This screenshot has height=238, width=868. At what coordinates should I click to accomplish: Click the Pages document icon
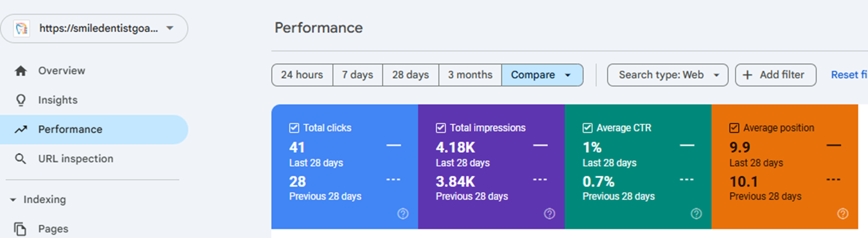coord(20,229)
